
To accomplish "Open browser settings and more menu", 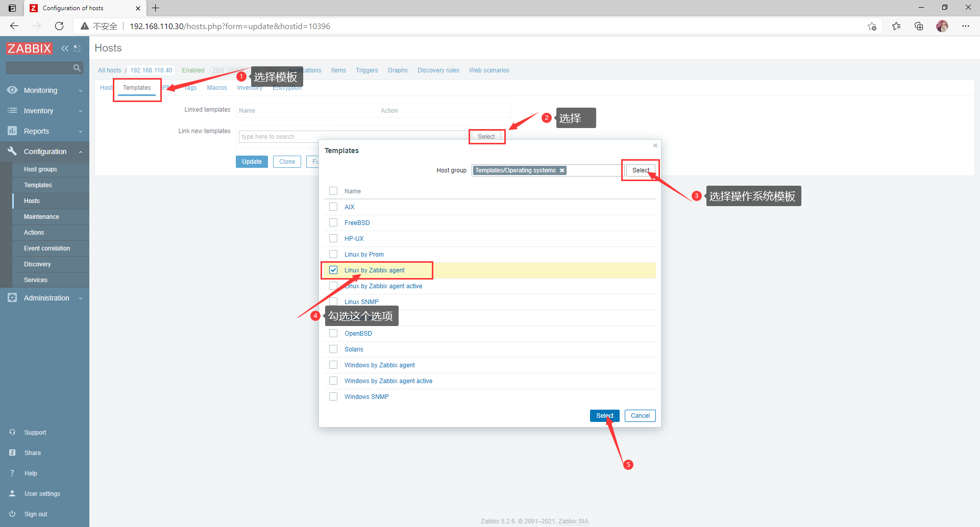I will point(966,26).
